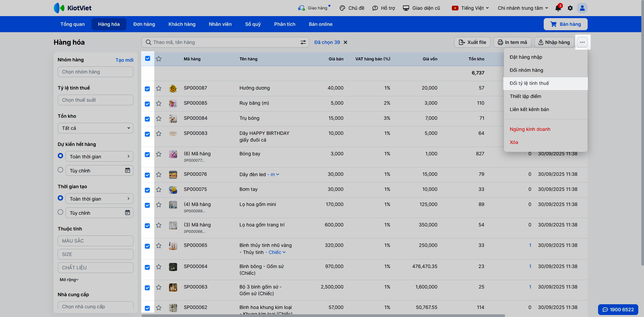Open the Tồn kho Tất cả dropdown

pos(96,128)
